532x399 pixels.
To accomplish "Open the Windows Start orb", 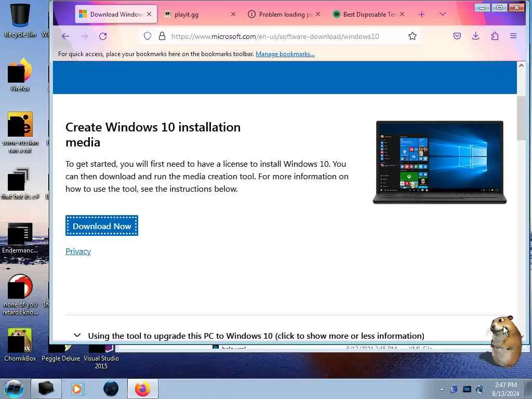I will 14,389.
